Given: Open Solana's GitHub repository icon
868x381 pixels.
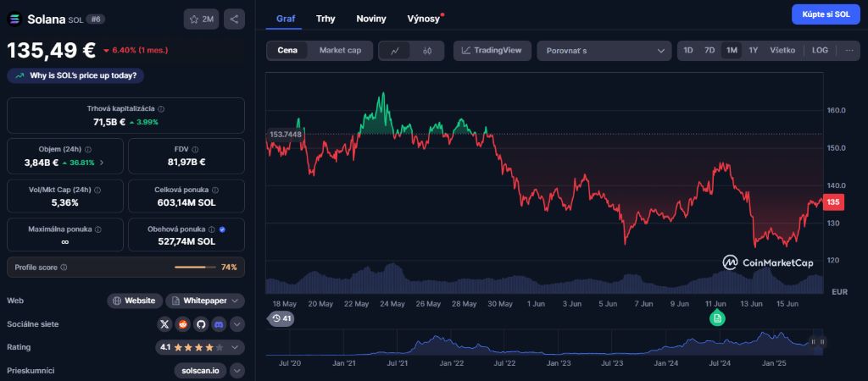Looking at the screenshot, I should tap(201, 323).
